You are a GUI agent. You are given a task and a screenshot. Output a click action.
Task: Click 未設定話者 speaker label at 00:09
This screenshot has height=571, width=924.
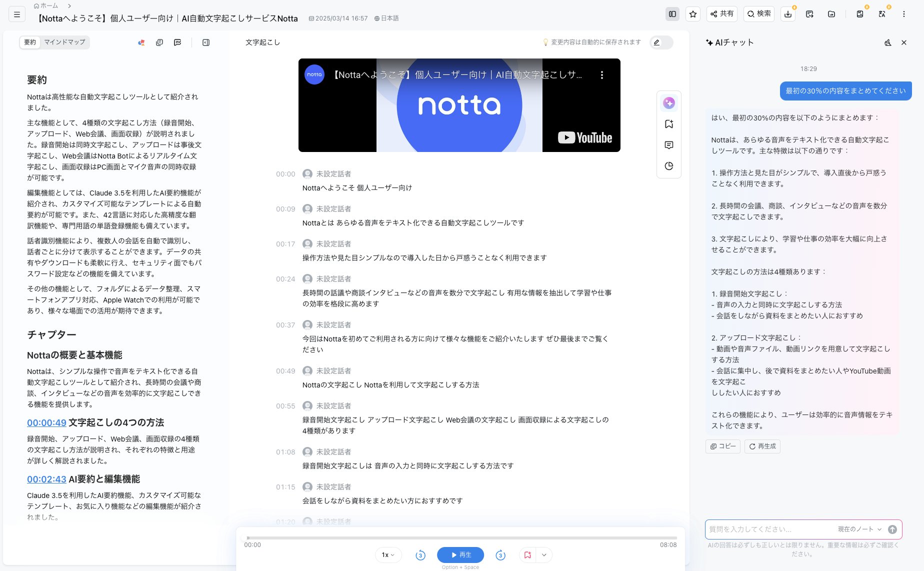click(x=334, y=209)
